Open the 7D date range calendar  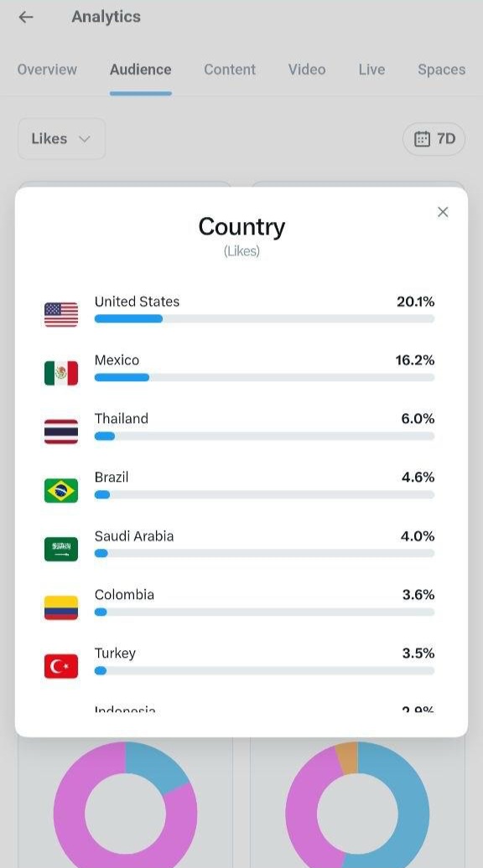(434, 138)
